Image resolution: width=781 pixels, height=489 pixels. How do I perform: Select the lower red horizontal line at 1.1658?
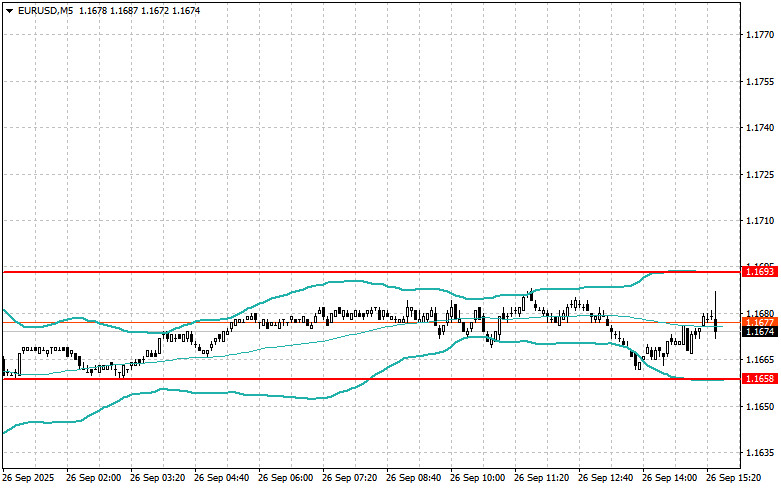coord(371,379)
